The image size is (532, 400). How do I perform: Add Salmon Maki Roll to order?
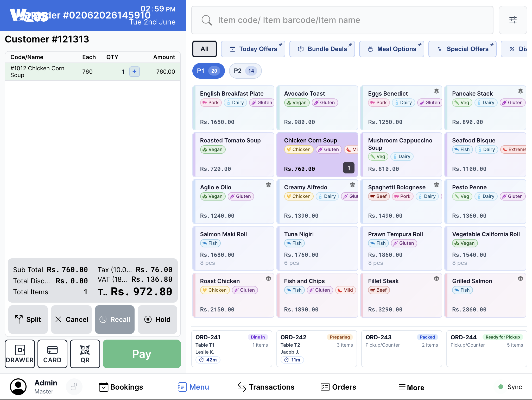(233, 248)
